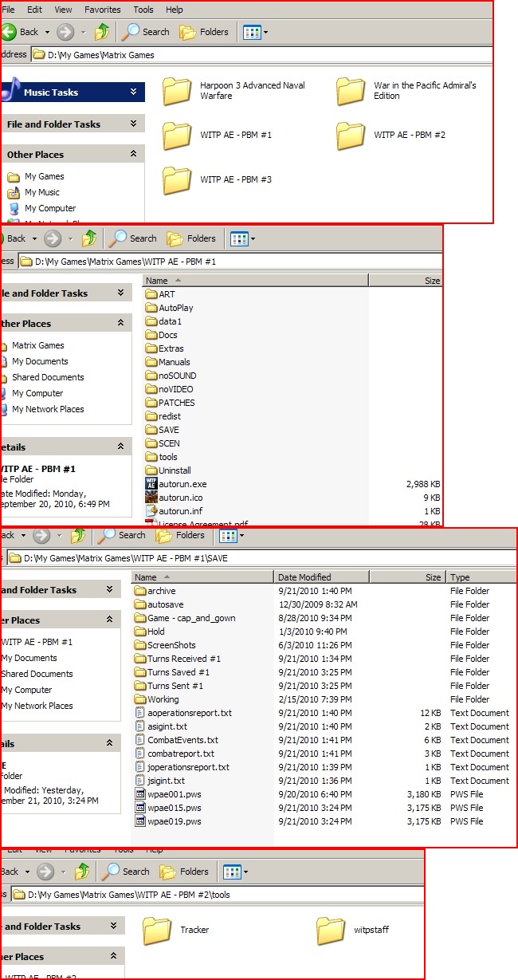Click Folders in the Matrix Games window toolbar
This screenshot has width=518, height=980.
(204, 32)
